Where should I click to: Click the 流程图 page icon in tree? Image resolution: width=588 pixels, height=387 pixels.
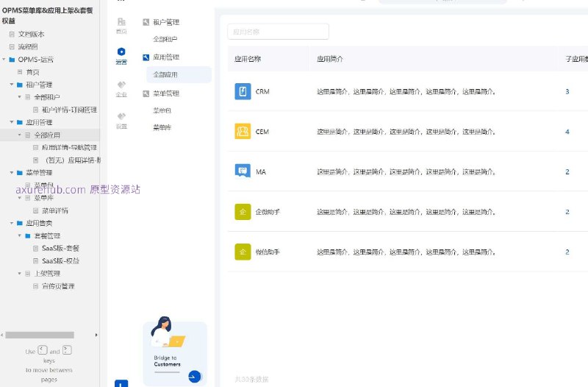(12, 47)
